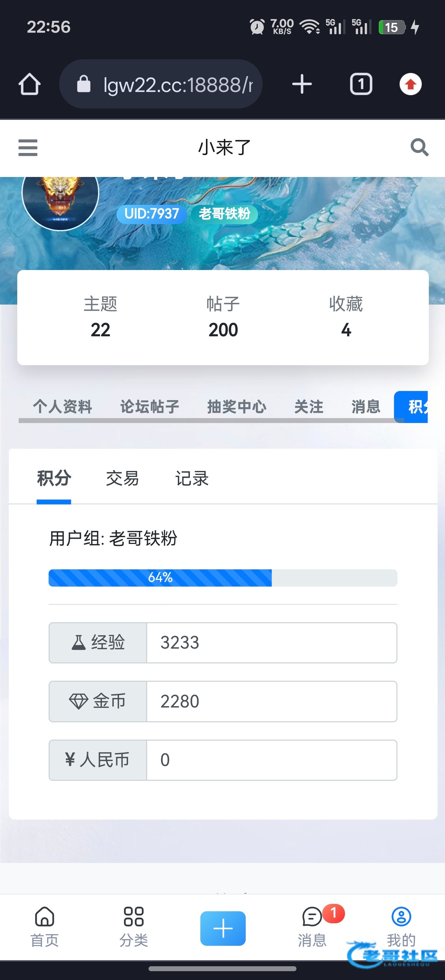Screen dimensions: 445x980
Task: Select the 记录 sub-tab
Action: [192, 478]
